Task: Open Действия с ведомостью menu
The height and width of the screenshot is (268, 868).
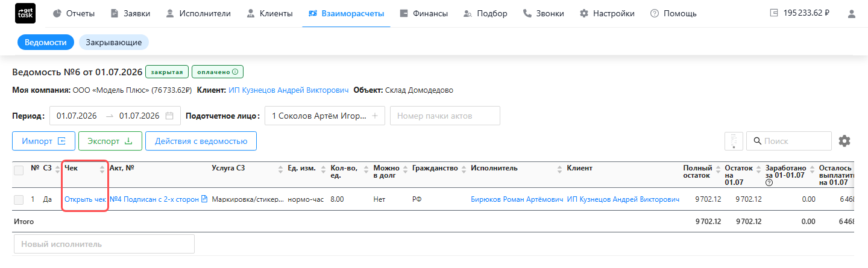Action: [201, 141]
